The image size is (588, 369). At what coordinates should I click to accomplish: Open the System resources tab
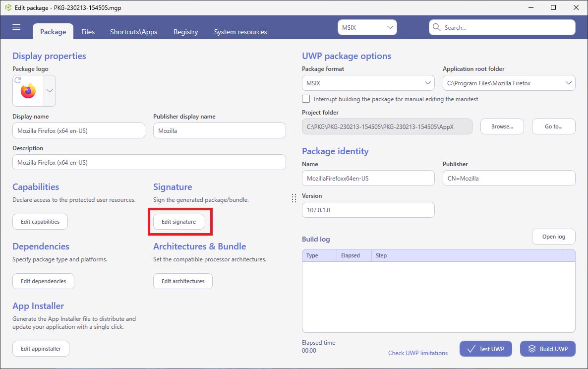click(x=240, y=32)
